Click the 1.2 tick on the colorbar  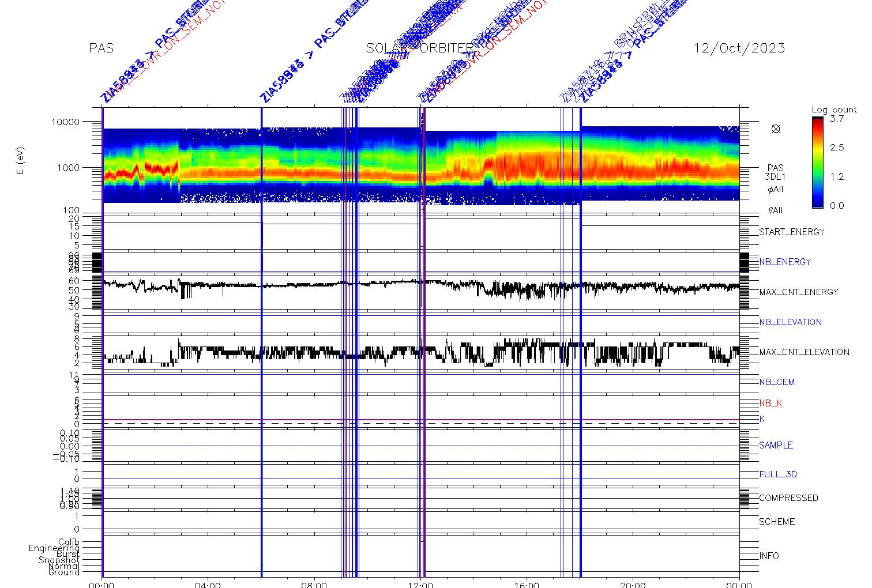(x=837, y=176)
